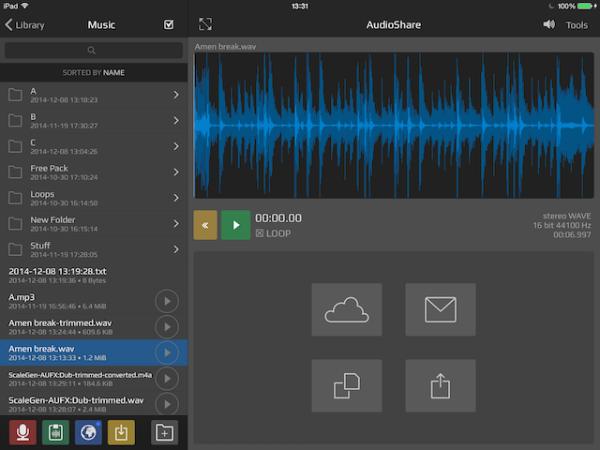600x450 pixels.
Task: Rewind playback with the yellow button
Action: (205, 225)
